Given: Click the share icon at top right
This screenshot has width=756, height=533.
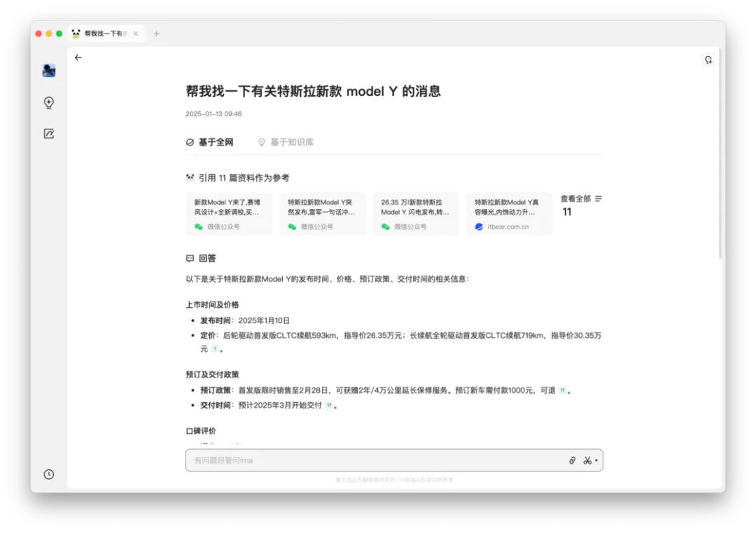Looking at the screenshot, I should point(708,59).
